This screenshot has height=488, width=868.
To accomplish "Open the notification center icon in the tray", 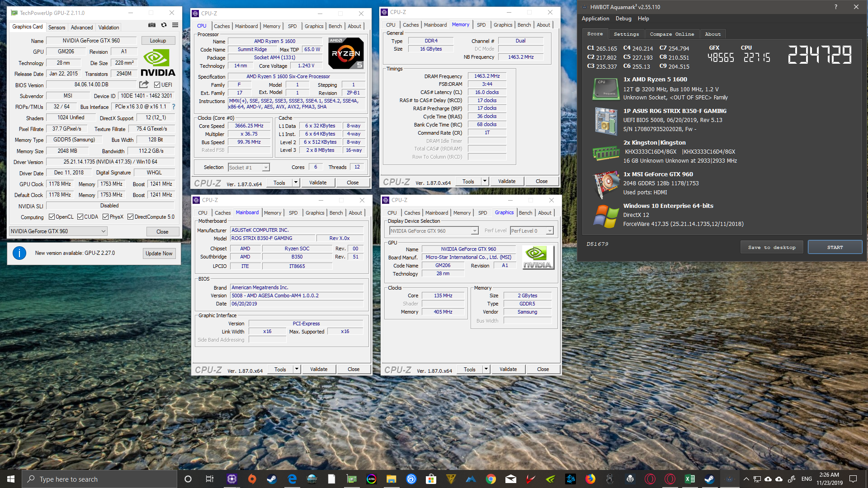I will (853, 479).
